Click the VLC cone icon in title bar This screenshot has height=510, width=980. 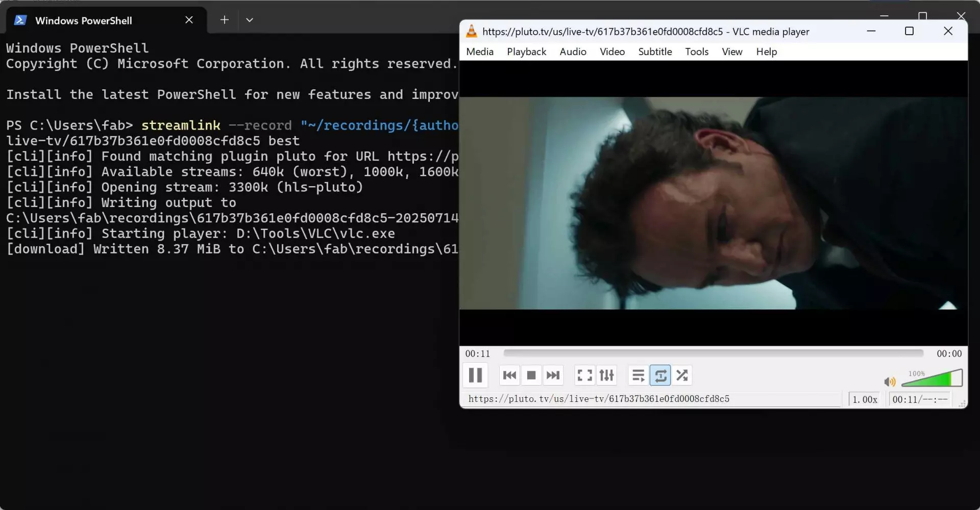click(472, 31)
